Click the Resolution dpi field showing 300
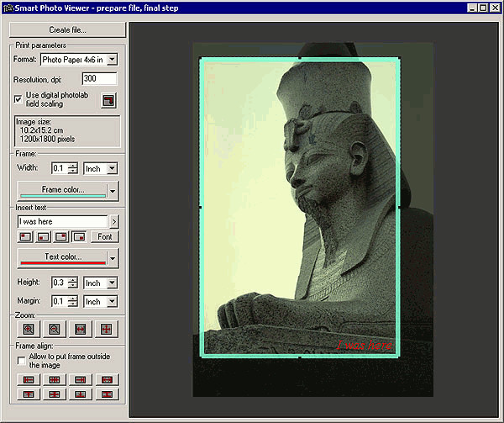504x423 pixels. 100,78
